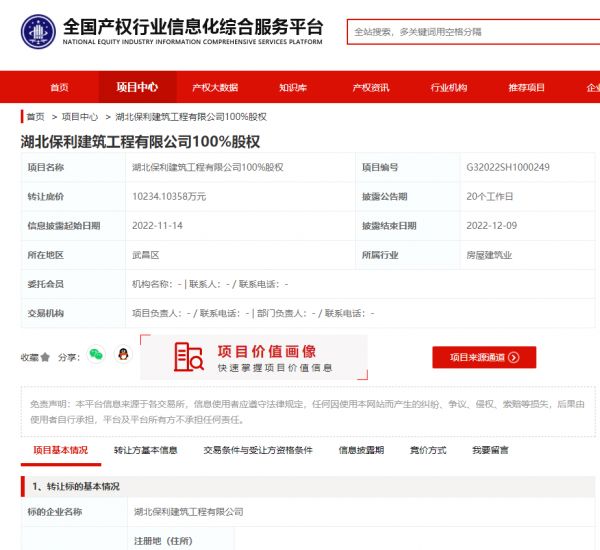The image size is (600, 550).
Task: Click the 收藏 label
Action: [29, 357]
